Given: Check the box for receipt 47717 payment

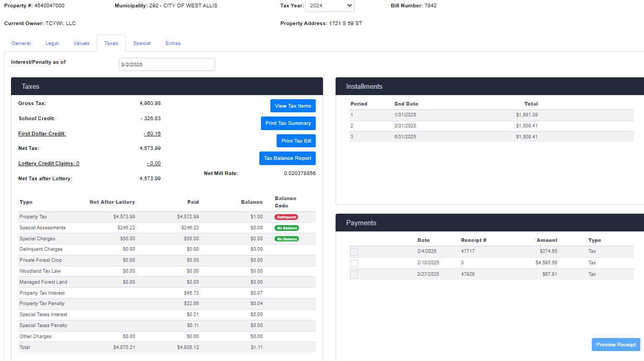Looking at the screenshot, I should tap(354, 252).
